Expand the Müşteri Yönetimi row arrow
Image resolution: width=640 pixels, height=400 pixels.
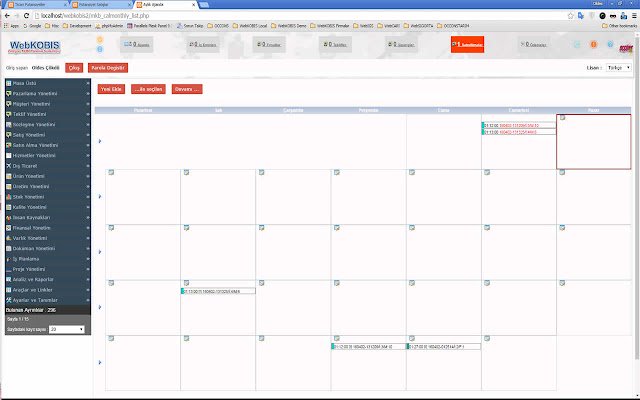(x=88, y=104)
